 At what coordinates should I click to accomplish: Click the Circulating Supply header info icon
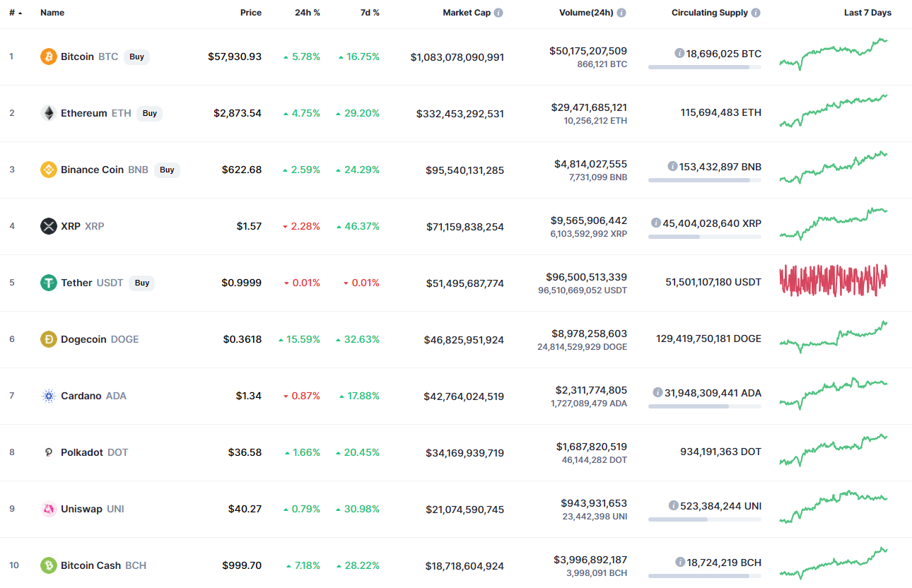pos(756,13)
